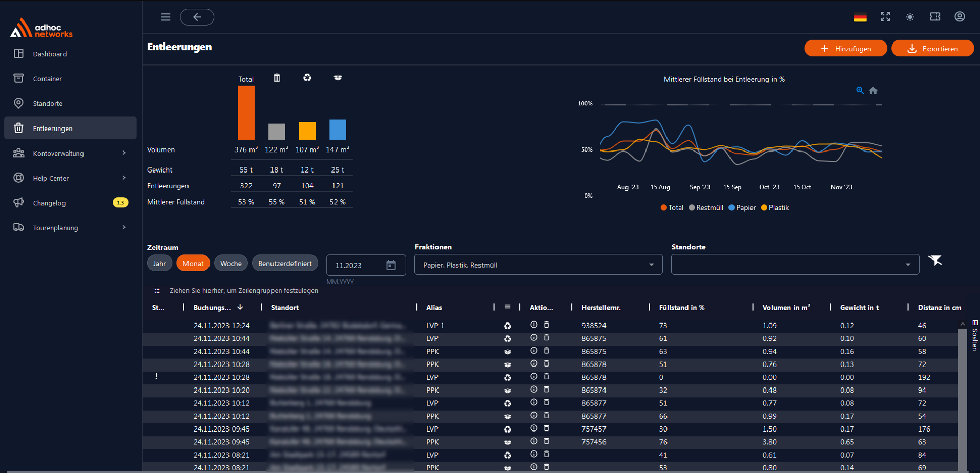Click the recycling icon above orange bar
This screenshot has width=980, height=474.
pyautogui.click(x=307, y=78)
